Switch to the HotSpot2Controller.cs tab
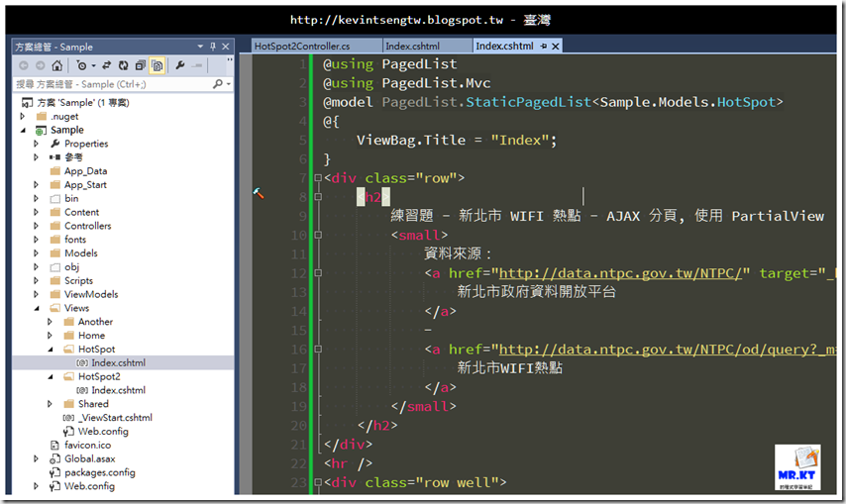Screen dimensions: 846x504 [x=316, y=47]
